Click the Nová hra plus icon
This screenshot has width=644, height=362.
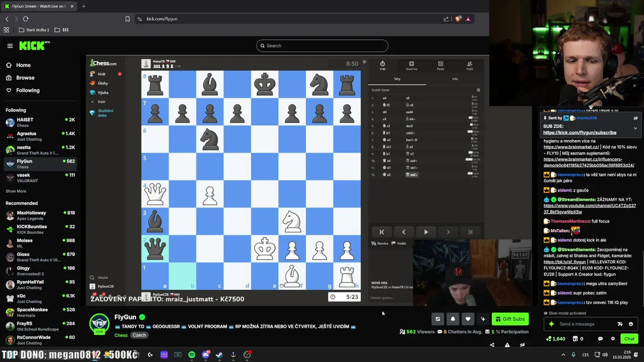pos(412,64)
